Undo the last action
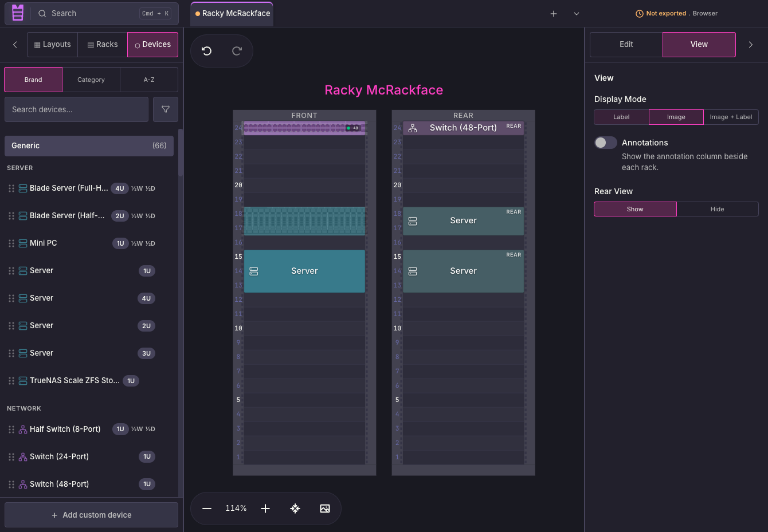Image resolution: width=768 pixels, height=532 pixels. [207, 51]
